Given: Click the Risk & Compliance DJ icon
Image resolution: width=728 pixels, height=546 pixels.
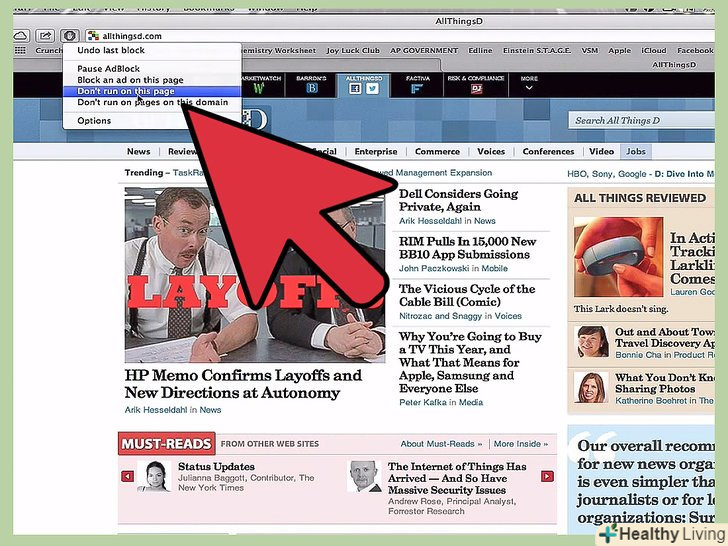Looking at the screenshot, I should coord(476,88).
